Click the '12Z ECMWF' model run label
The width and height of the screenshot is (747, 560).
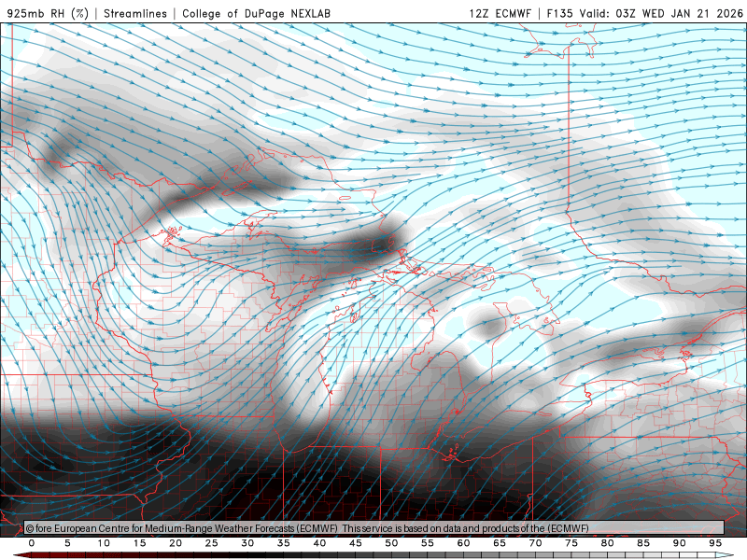tap(500, 13)
